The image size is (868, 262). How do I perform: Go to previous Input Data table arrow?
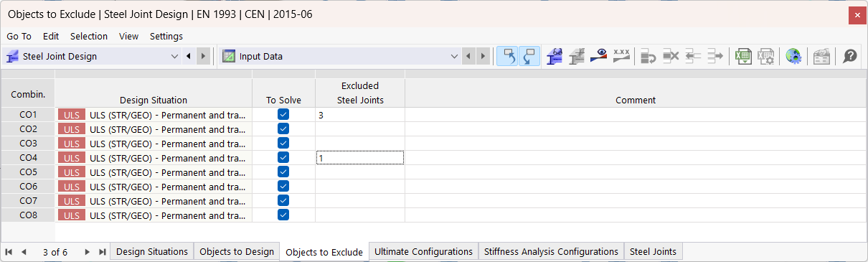pos(468,56)
